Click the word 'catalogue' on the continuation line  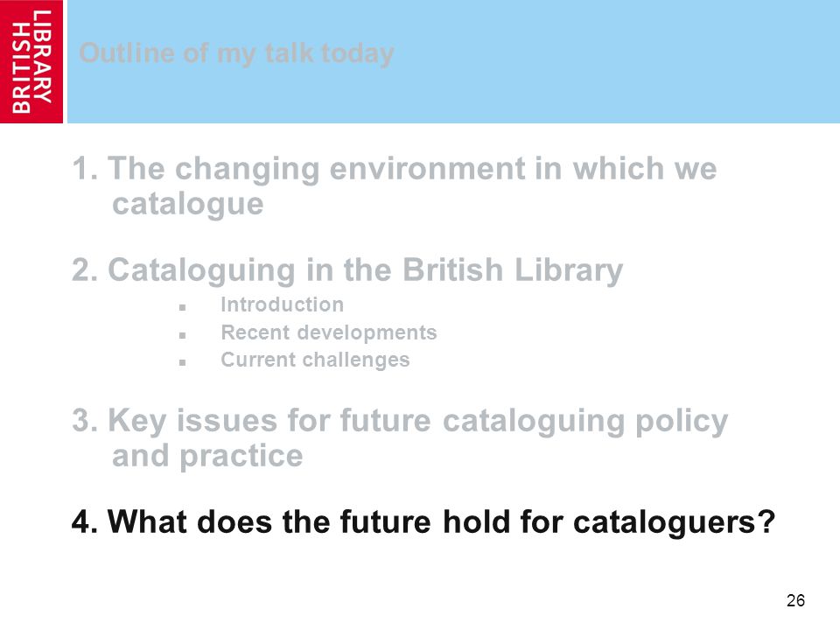coord(187,204)
